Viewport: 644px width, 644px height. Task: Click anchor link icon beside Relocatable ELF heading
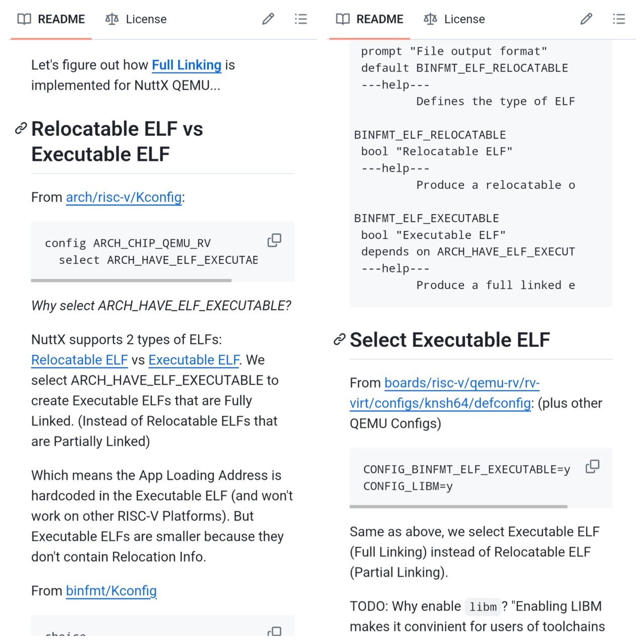pos(21,129)
